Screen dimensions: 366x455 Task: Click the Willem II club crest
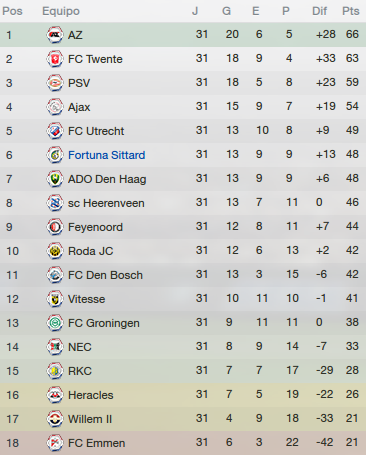click(55, 419)
